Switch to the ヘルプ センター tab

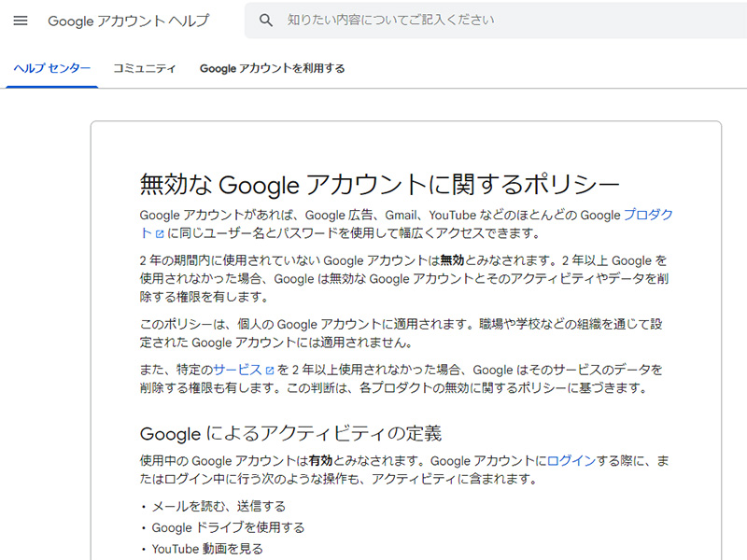[x=52, y=68]
